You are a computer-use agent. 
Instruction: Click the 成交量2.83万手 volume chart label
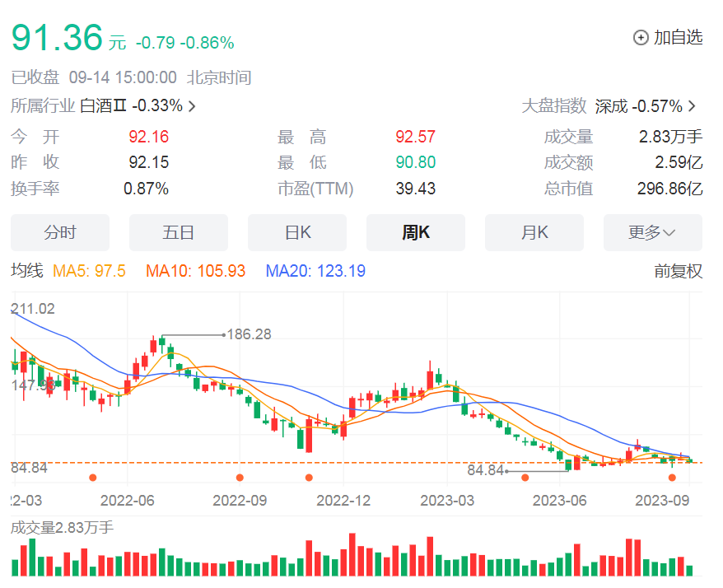pos(62,528)
